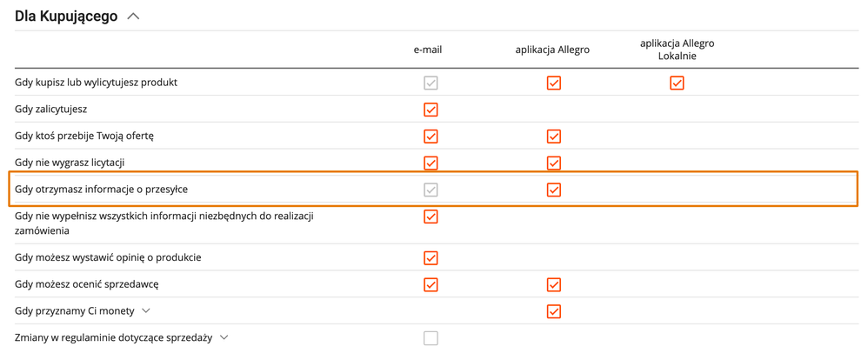This screenshot has height=360, width=868.
Task: Click greyed e-mail checkbox for informacje o przesyłce
Action: [x=431, y=190]
